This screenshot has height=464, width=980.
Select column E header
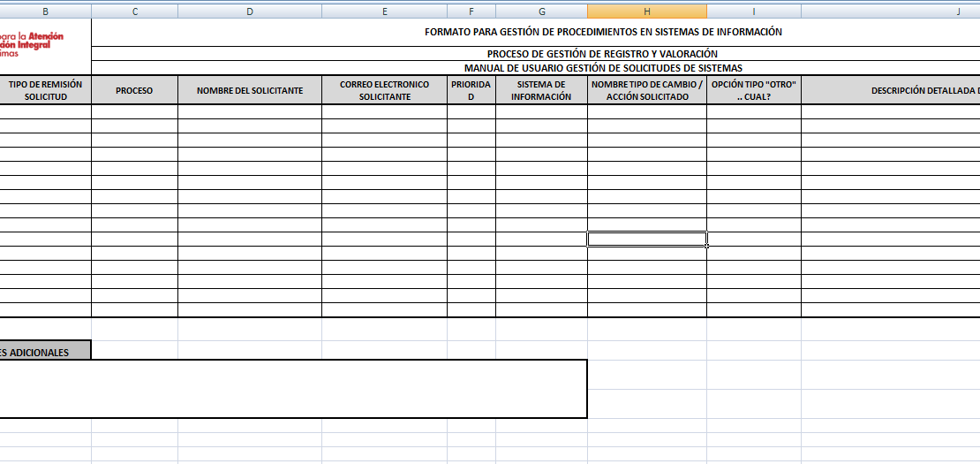pyautogui.click(x=384, y=11)
